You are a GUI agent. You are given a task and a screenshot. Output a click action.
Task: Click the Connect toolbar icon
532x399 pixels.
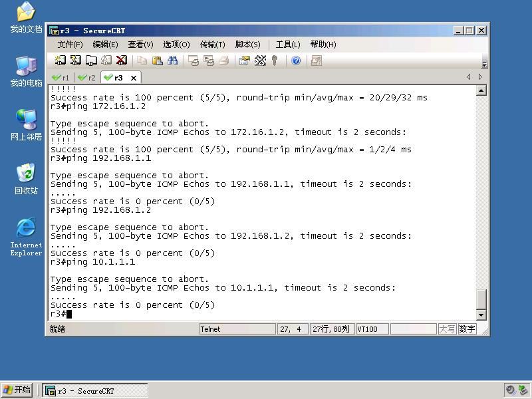[x=61, y=61]
